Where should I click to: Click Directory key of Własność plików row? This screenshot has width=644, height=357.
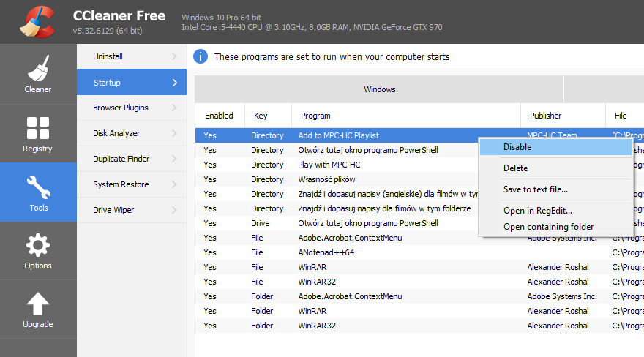(267, 179)
